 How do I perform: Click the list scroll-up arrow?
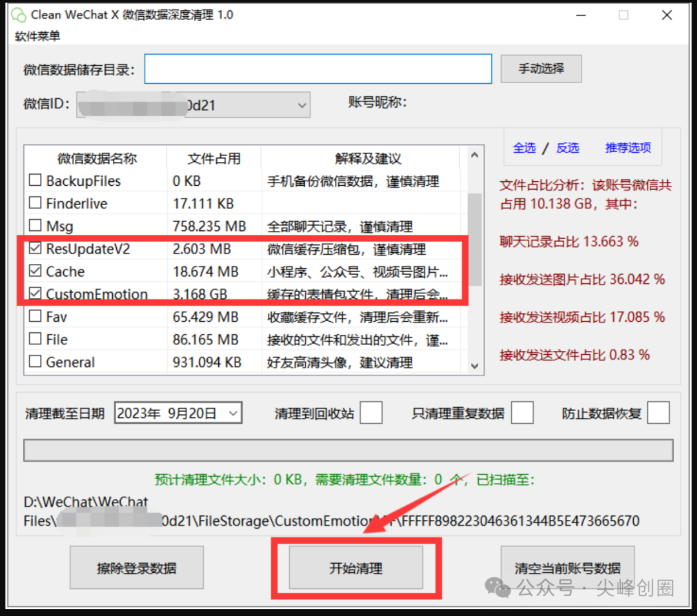475,155
